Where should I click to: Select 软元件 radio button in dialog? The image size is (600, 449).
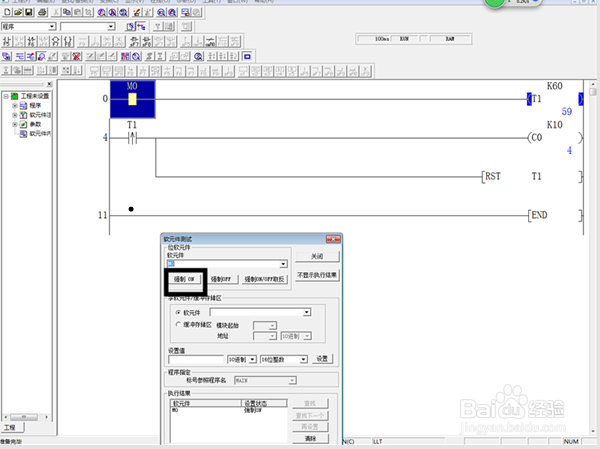tap(178, 312)
